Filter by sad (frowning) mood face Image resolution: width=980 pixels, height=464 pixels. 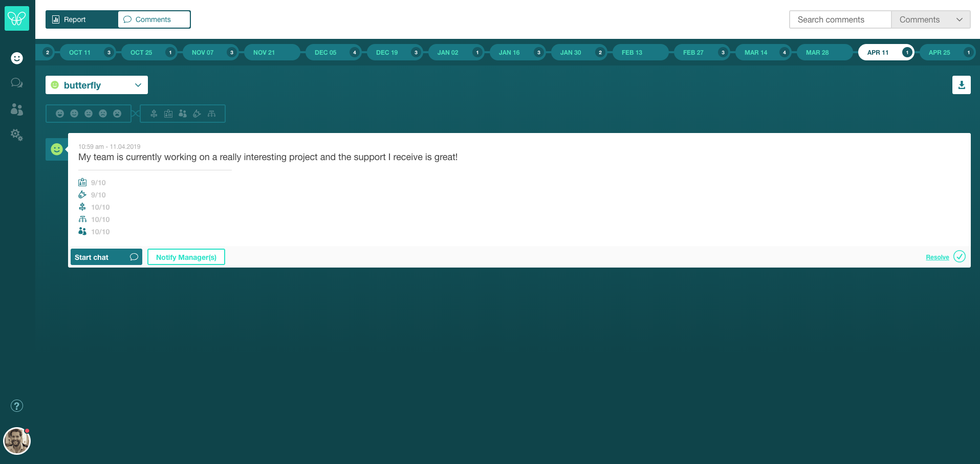(x=103, y=114)
